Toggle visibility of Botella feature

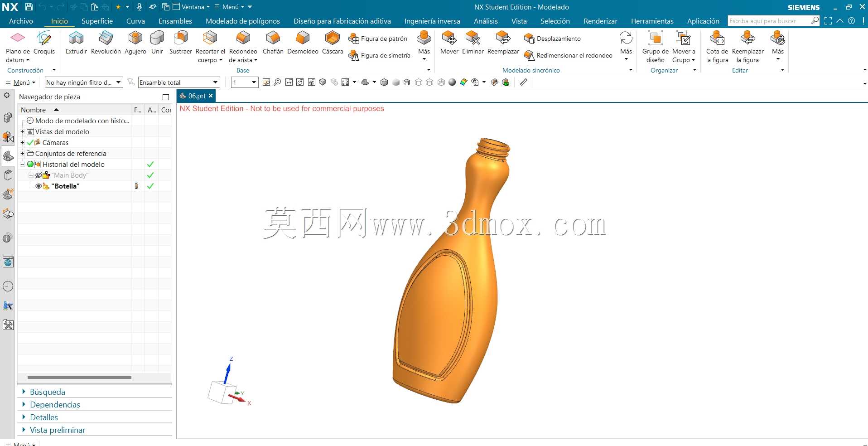[x=39, y=186]
